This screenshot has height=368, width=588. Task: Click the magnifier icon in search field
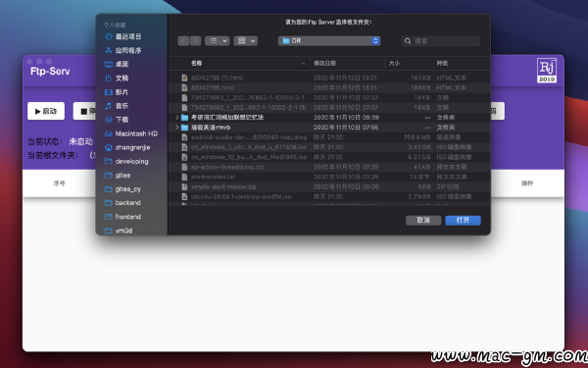point(408,41)
